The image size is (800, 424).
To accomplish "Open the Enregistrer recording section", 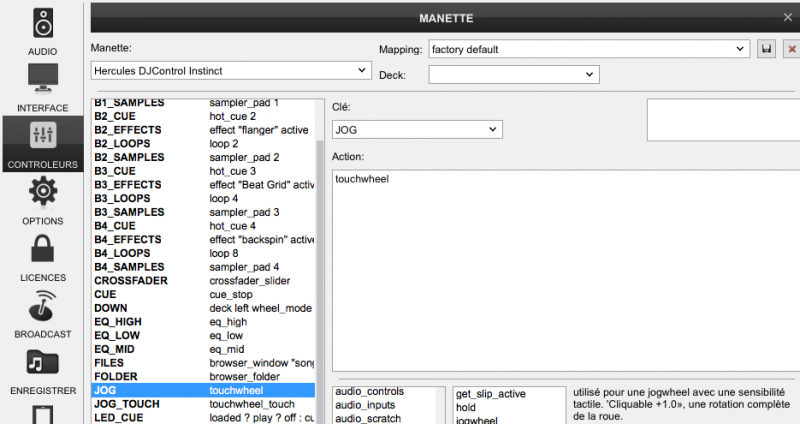I will 42,368.
